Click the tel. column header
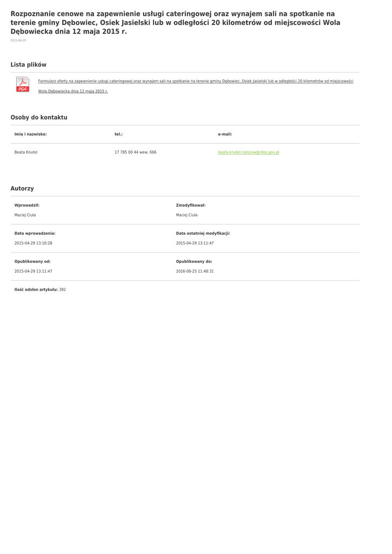 tap(118, 134)
